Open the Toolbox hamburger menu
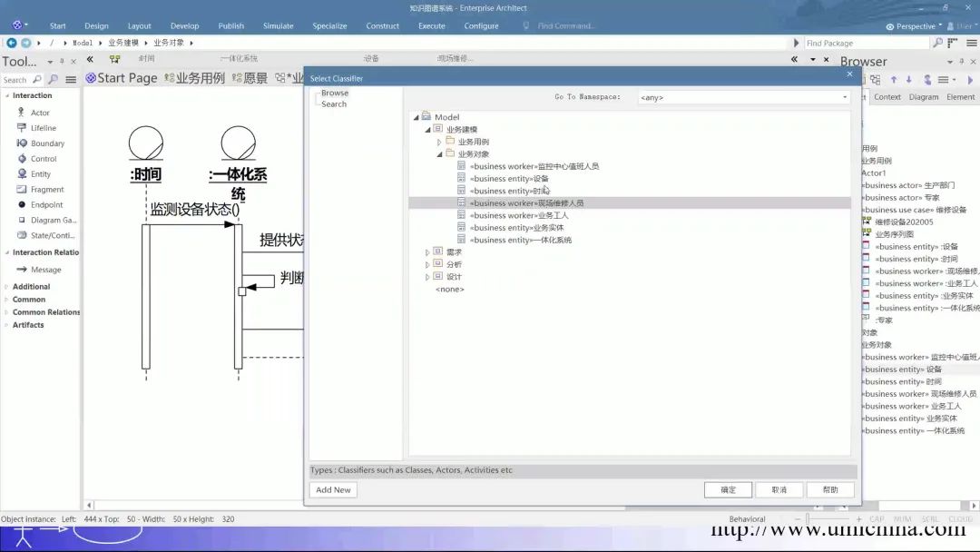The image size is (980, 552). [x=71, y=79]
